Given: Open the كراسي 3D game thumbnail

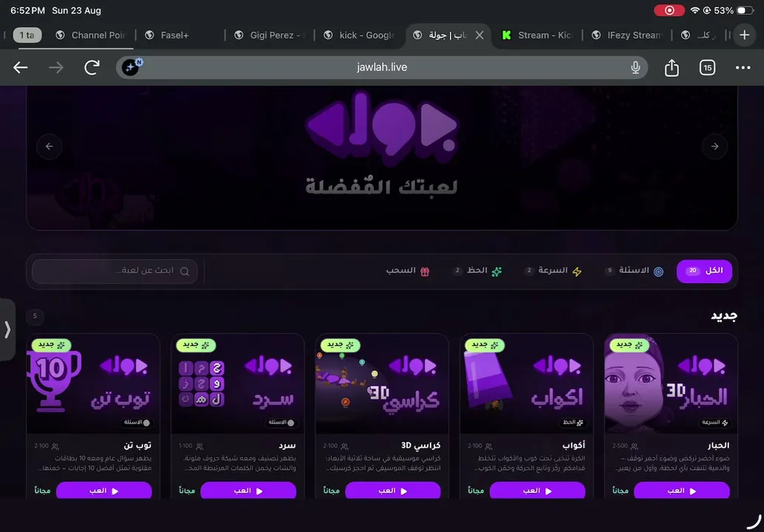Looking at the screenshot, I should tap(382, 383).
